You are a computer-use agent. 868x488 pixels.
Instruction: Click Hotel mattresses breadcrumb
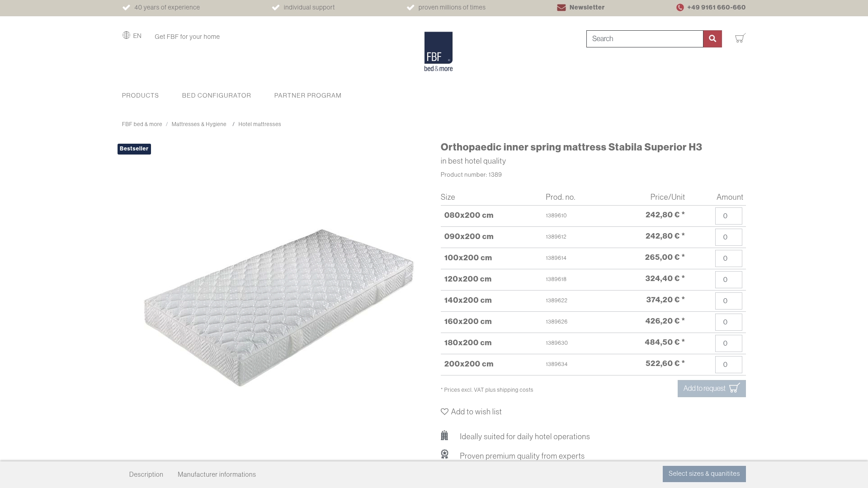pyautogui.click(x=259, y=124)
